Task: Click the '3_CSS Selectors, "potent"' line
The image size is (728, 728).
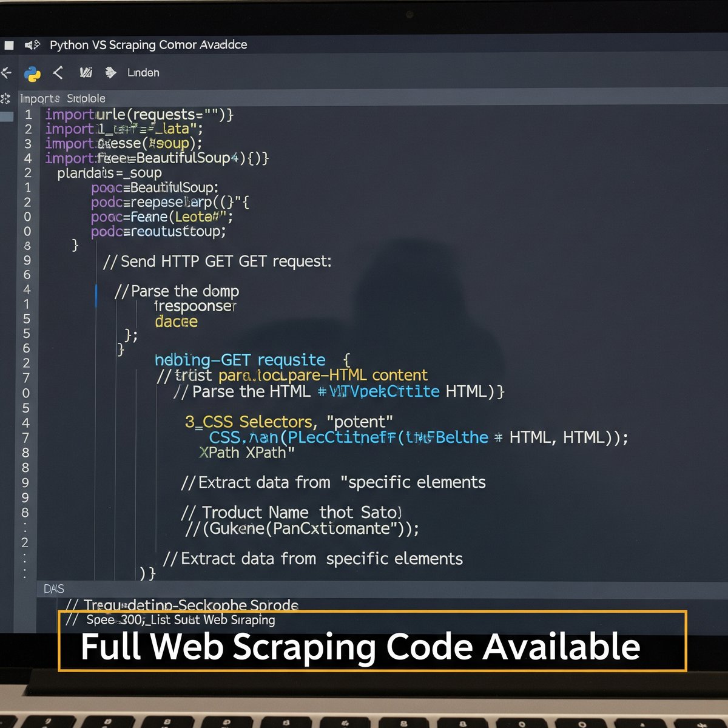Action: (x=289, y=422)
